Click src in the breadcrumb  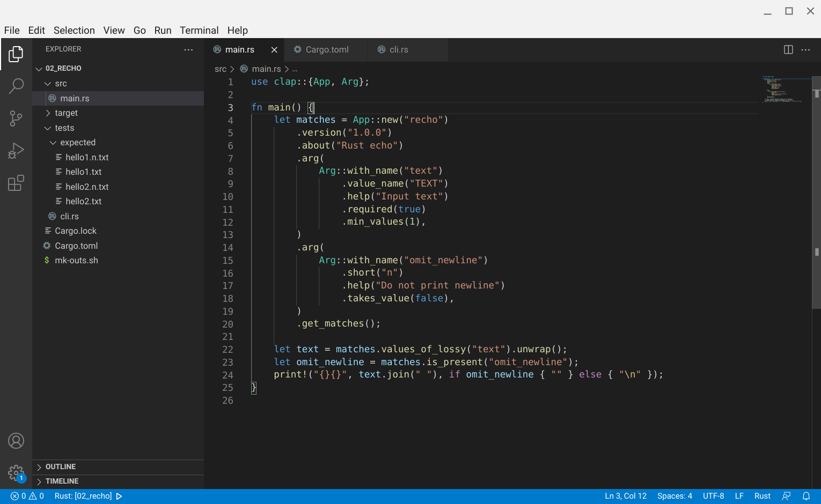221,69
